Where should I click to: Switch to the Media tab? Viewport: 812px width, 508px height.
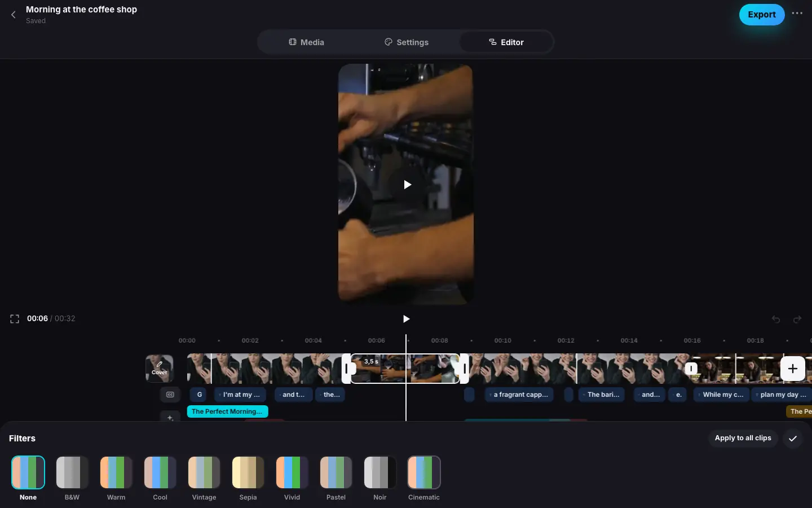click(306, 42)
